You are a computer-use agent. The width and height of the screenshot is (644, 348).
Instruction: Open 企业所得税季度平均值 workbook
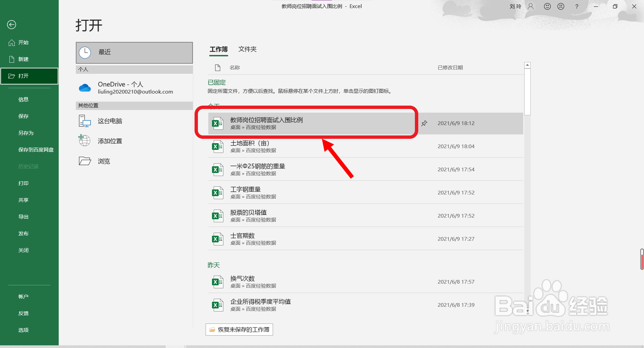(x=366, y=305)
